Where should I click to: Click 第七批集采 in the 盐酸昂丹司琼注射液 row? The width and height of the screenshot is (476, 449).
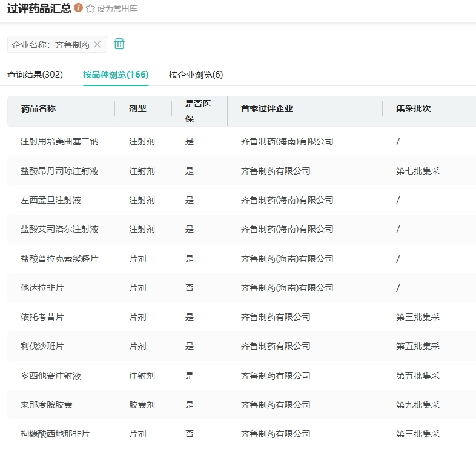click(417, 171)
